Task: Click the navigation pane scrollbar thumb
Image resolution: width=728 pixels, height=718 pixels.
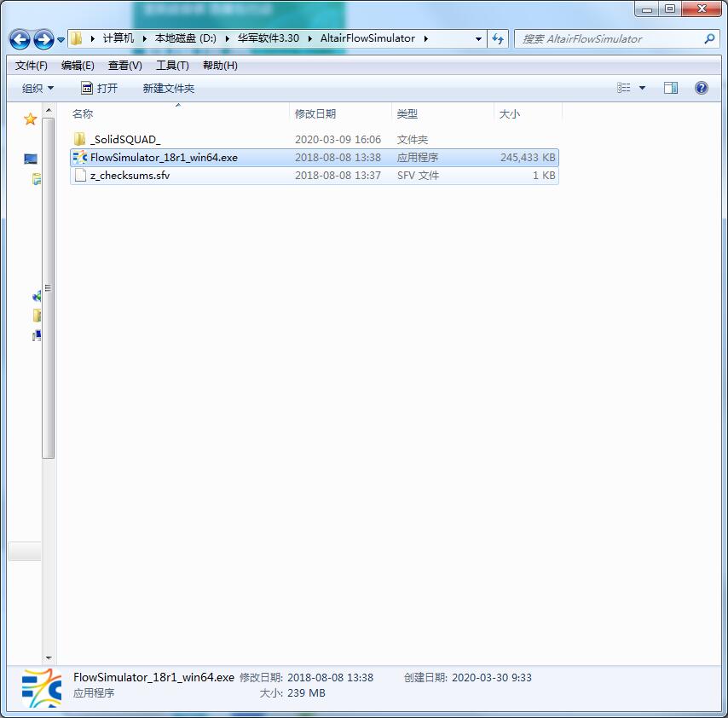Action: (x=49, y=288)
